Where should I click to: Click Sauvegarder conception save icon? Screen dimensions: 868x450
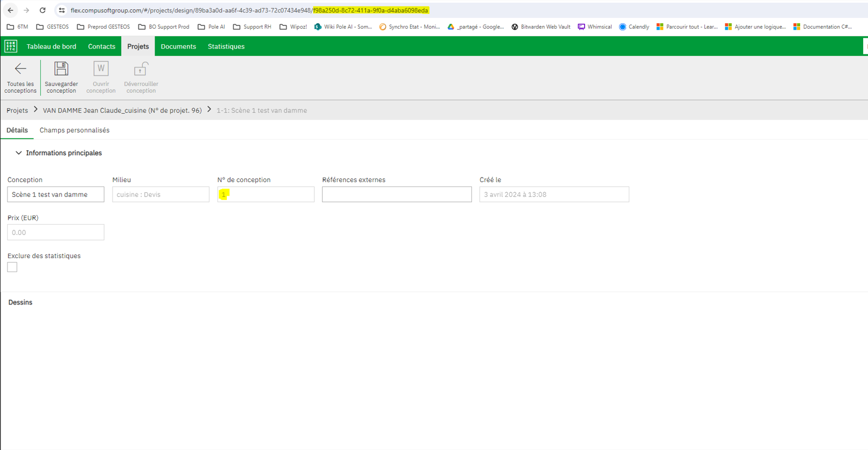(x=61, y=69)
